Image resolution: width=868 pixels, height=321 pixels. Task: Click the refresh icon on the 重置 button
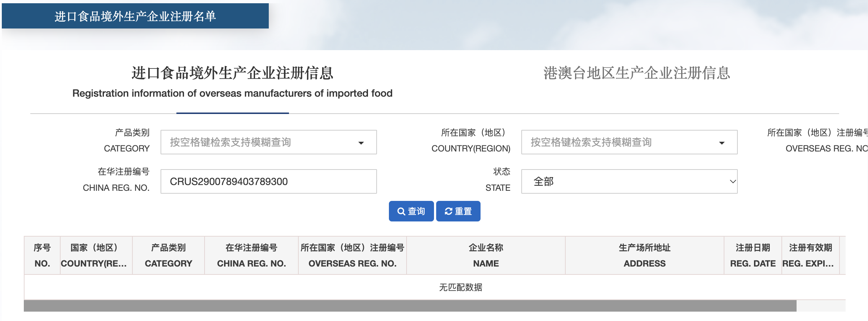click(448, 211)
